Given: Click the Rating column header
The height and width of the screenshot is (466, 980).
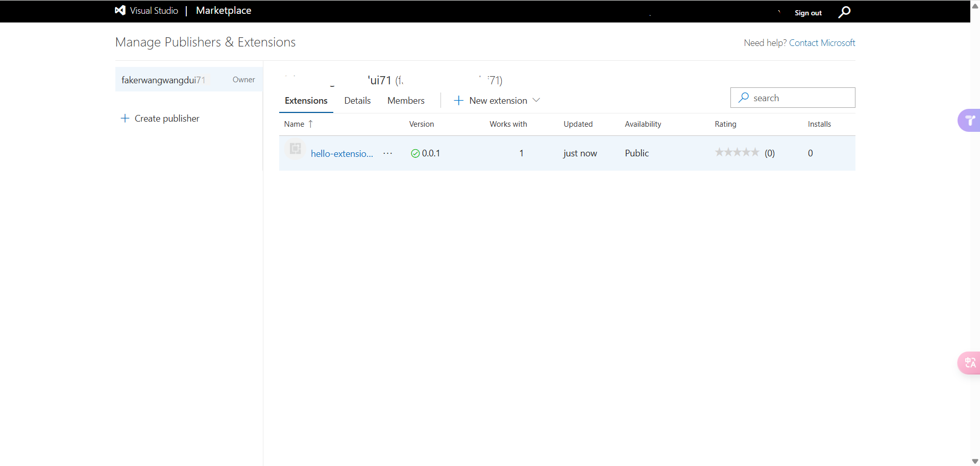Looking at the screenshot, I should (x=725, y=124).
